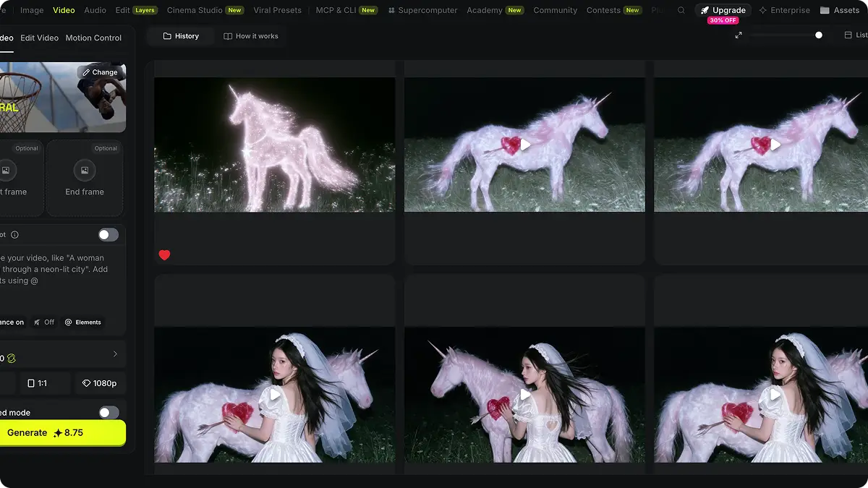Visit the Community page
868x488 pixels.
[555, 10]
